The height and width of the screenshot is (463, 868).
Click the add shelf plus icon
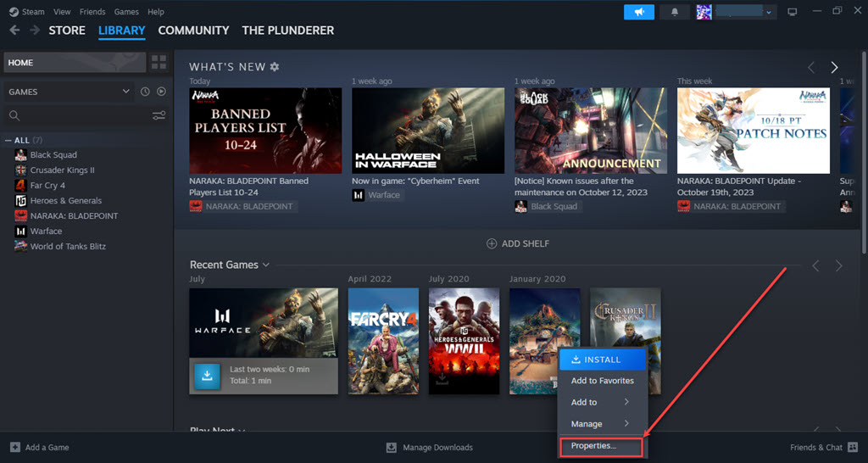492,243
